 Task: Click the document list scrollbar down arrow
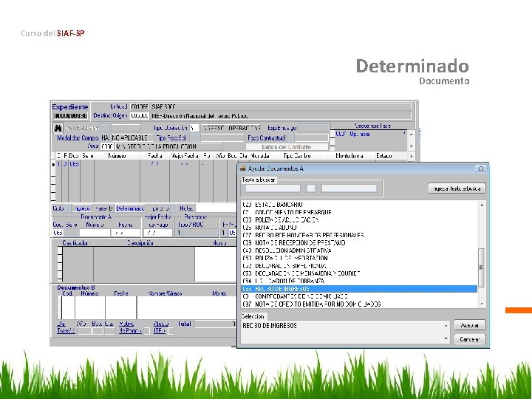[482, 304]
